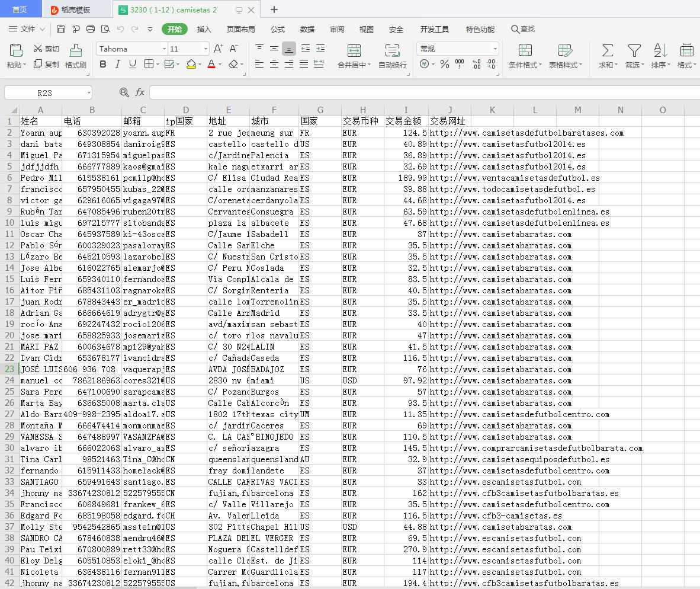Open Print Preview icon
The image size is (700, 589).
105,29
